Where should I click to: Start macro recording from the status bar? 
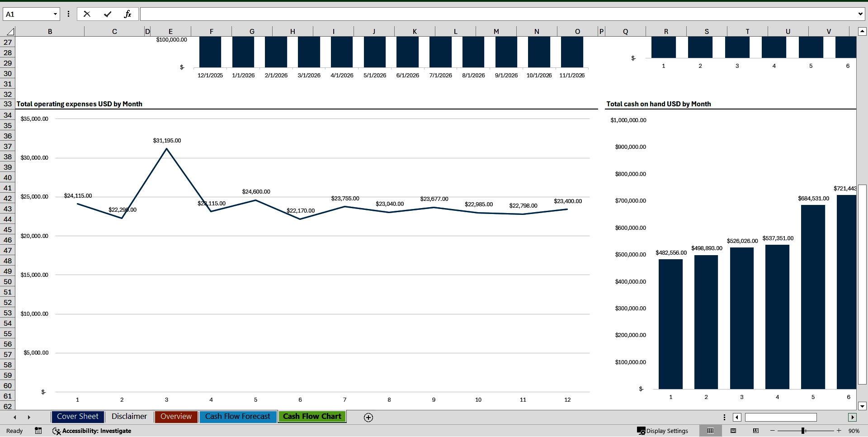pos(38,431)
